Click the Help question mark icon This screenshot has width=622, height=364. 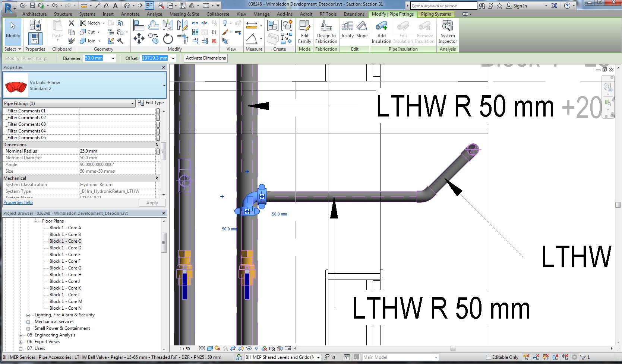567,6
